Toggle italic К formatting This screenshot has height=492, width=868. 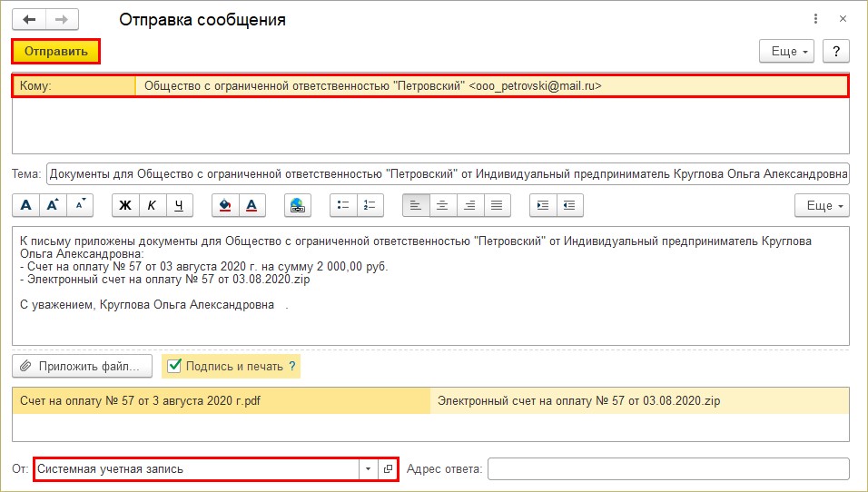(152, 205)
